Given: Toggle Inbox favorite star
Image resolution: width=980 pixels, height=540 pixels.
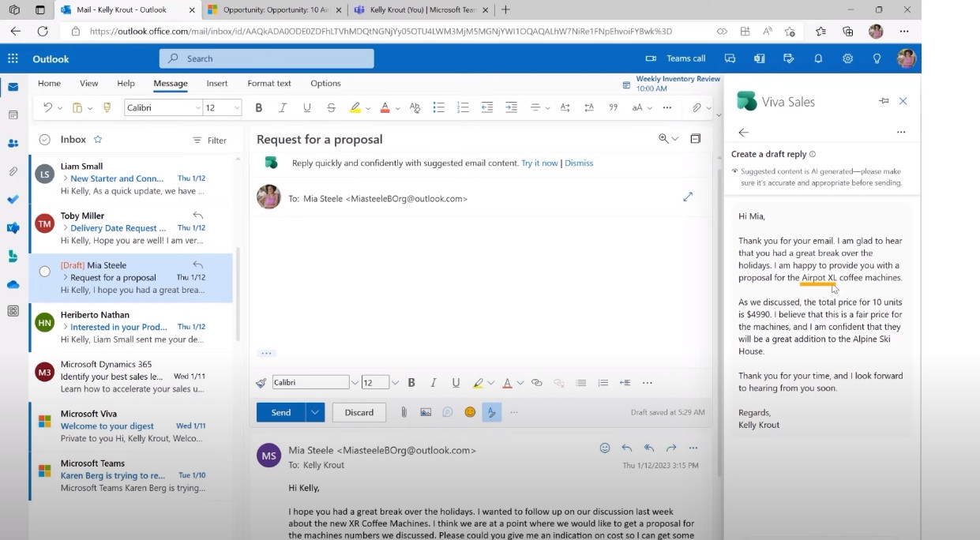Looking at the screenshot, I should pos(98,139).
